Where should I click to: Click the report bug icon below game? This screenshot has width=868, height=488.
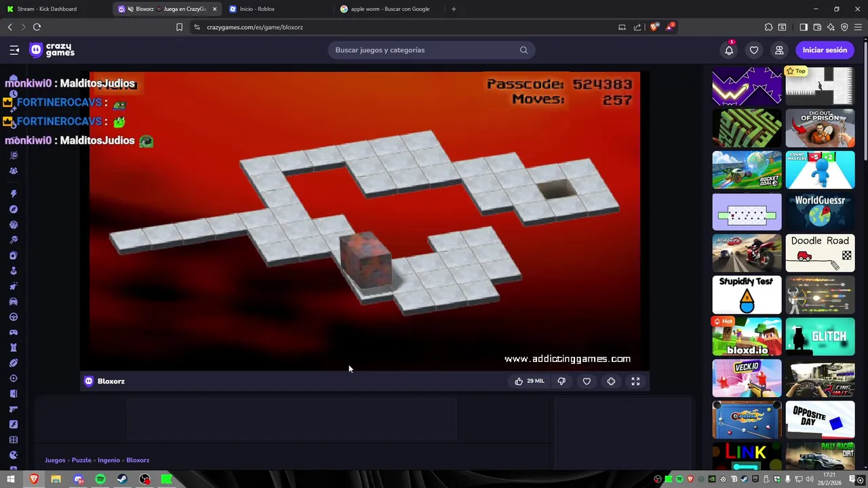(x=611, y=382)
